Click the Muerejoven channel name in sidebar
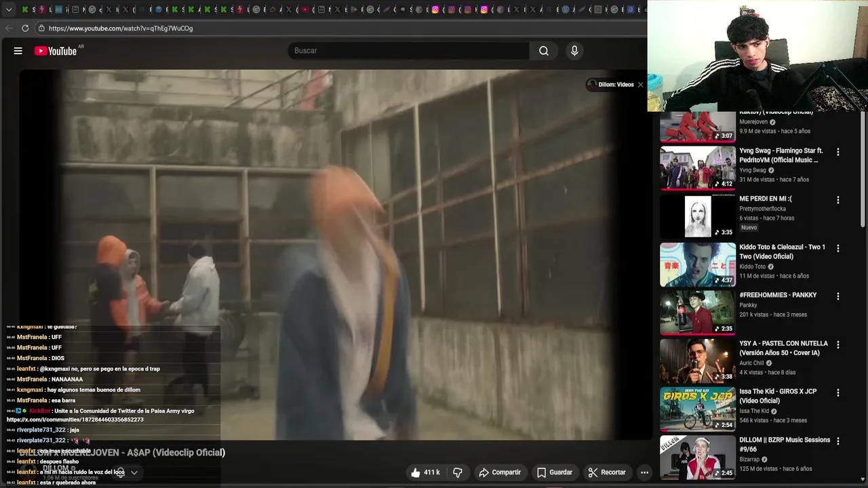This screenshot has width=868, height=488. pyautogui.click(x=753, y=122)
